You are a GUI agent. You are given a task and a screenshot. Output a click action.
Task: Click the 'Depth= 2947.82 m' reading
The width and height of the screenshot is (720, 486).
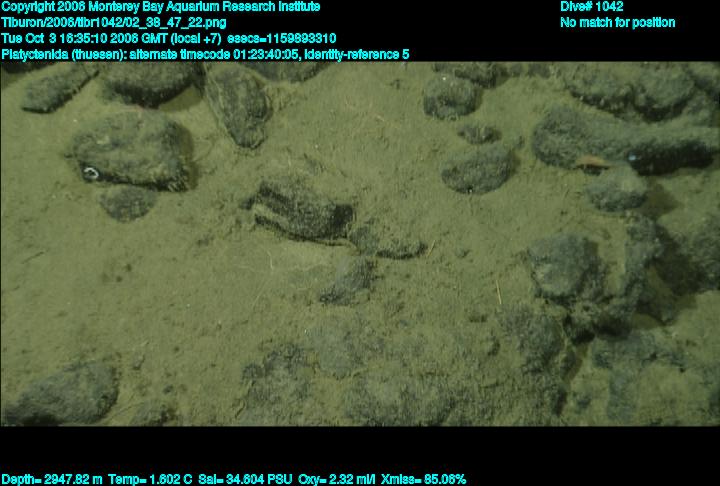tap(52, 480)
